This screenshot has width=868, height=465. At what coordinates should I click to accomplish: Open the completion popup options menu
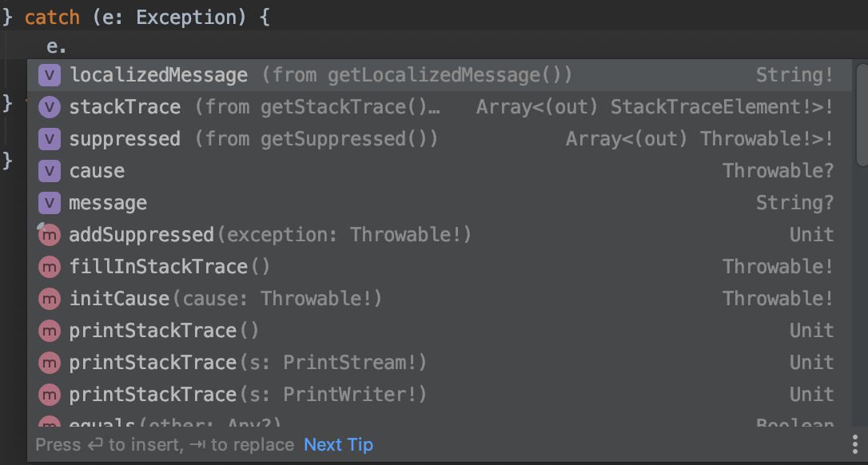click(855, 444)
